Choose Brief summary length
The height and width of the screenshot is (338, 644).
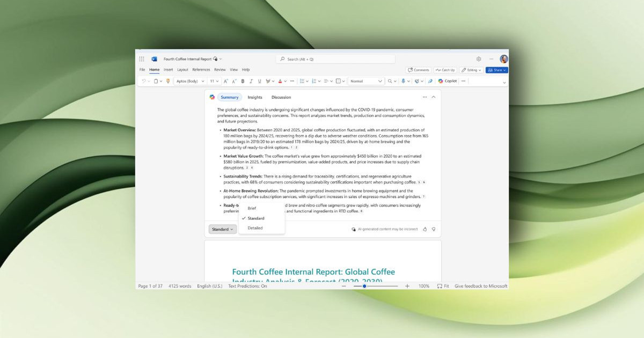[261, 208]
